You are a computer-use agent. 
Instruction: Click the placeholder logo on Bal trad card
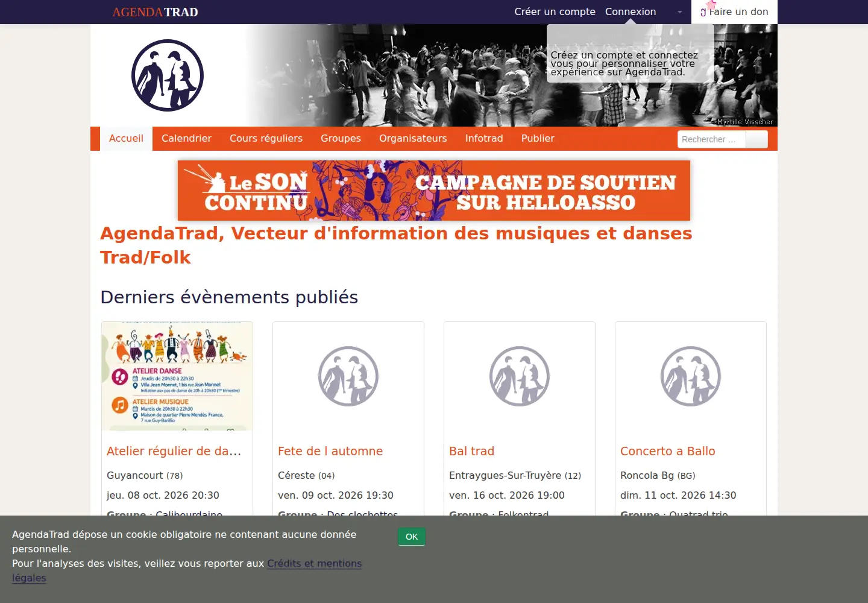(520, 376)
